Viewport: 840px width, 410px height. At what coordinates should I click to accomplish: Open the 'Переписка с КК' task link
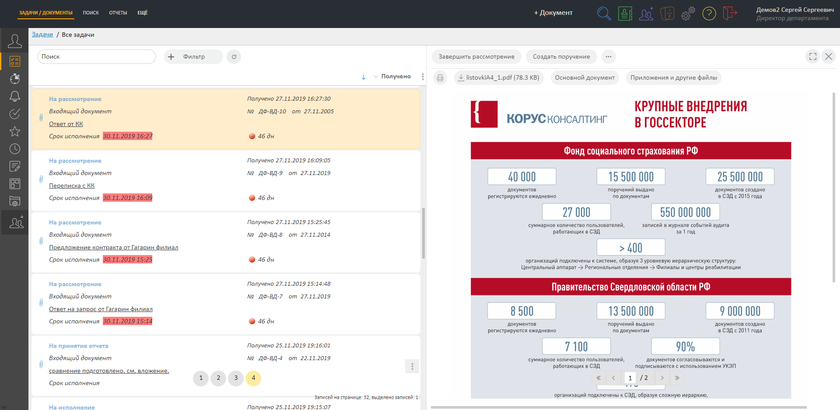click(x=71, y=185)
